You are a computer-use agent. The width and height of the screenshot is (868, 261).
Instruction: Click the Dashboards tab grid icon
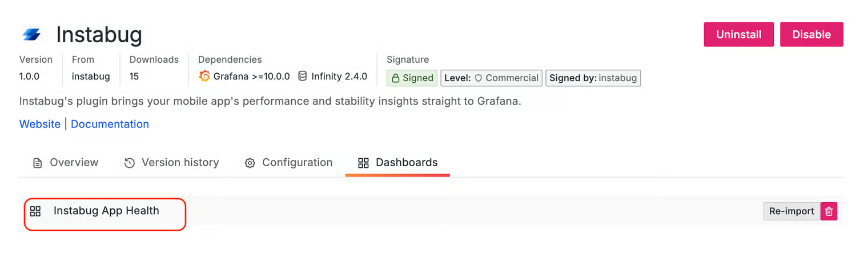click(363, 163)
